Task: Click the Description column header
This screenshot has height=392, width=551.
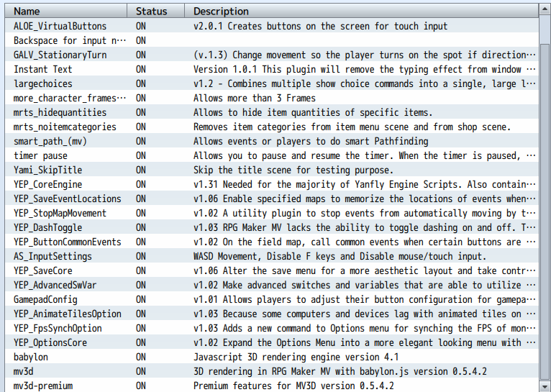Action: point(362,11)
